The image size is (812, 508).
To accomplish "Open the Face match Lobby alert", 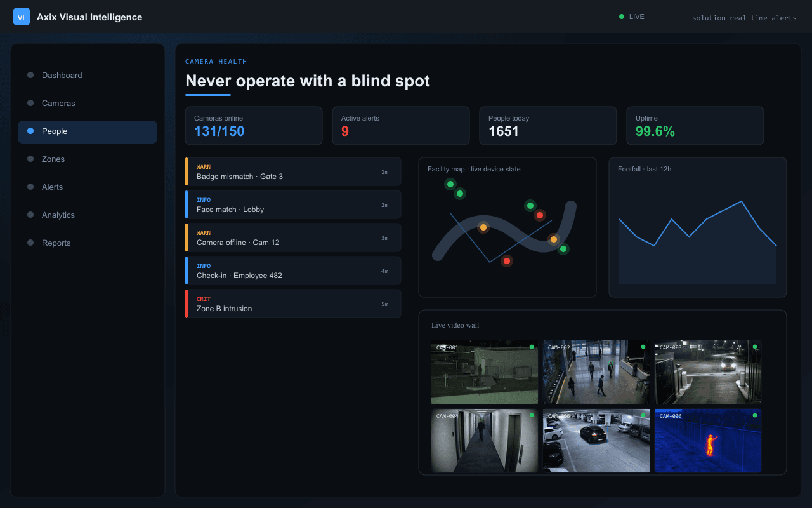I will pos(293,204).
